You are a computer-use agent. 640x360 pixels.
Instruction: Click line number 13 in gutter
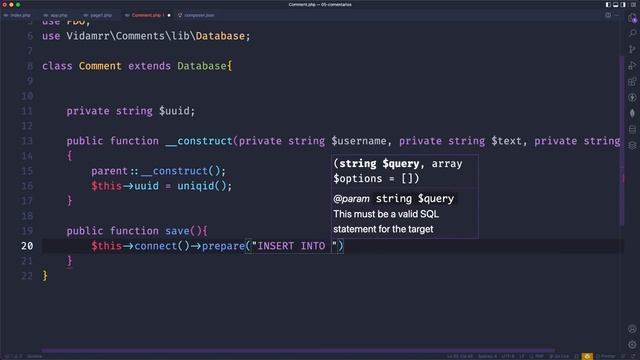(27, 141)
